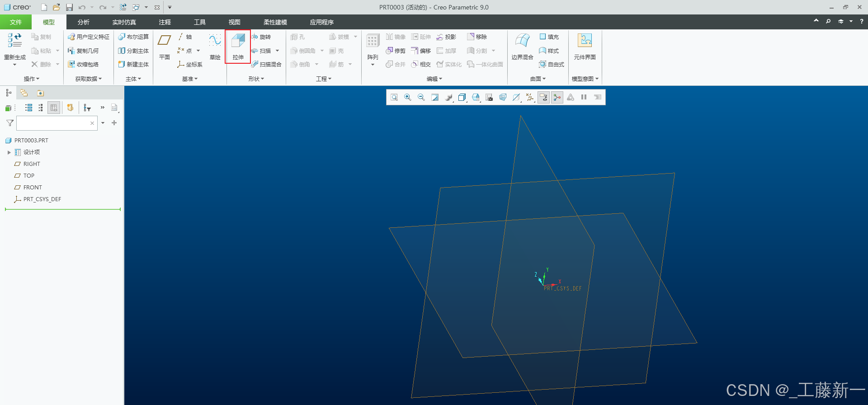Viewport: 868px width, 405px height.
Task: Open datum display filters in graphics toolbar
Action: click(x=530, y=97)
